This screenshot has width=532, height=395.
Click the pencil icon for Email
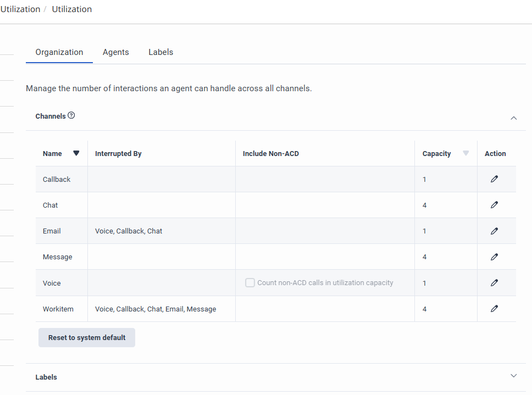pyautogui.click(x=494, y=231)
